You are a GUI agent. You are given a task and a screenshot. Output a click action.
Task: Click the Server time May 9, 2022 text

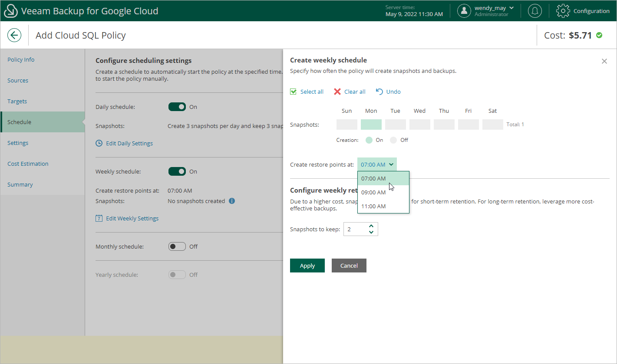tap(414, 11)
